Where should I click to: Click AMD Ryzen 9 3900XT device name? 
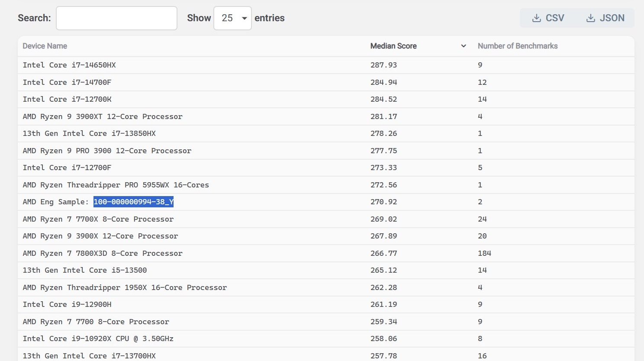click(103, 116)
